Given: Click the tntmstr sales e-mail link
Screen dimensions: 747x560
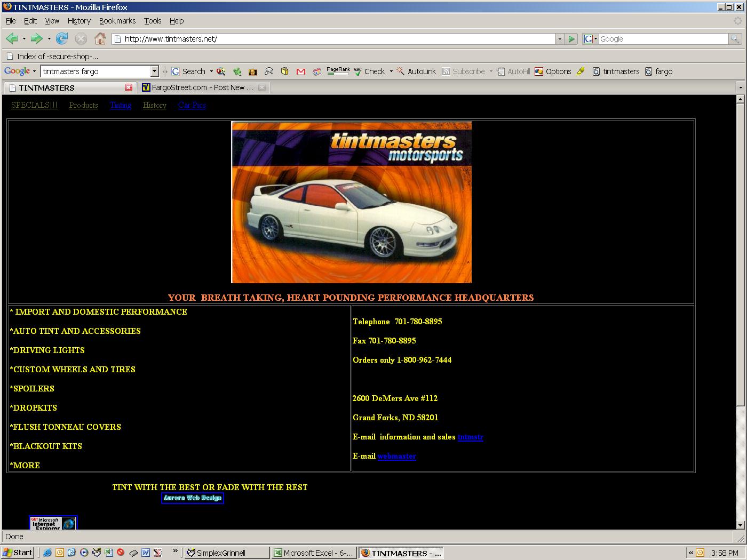Looking at the screenshot, I should (471, 437).
